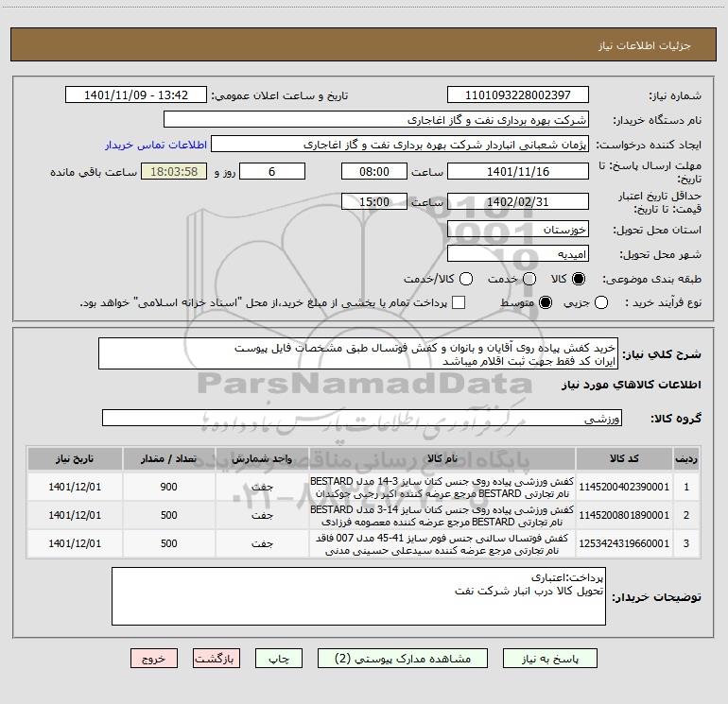Select the کالا radio button
Screen dimensions: 728x704
pos(579,279)
